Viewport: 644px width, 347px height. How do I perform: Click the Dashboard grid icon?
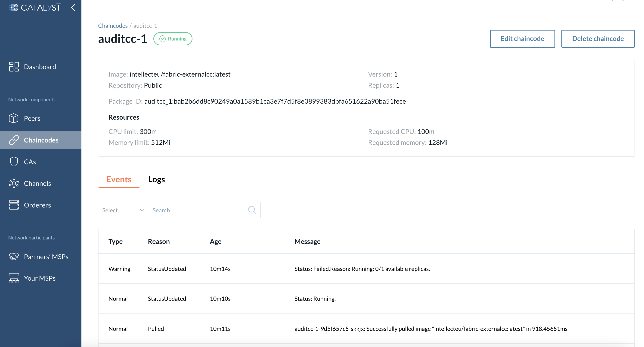14,67
